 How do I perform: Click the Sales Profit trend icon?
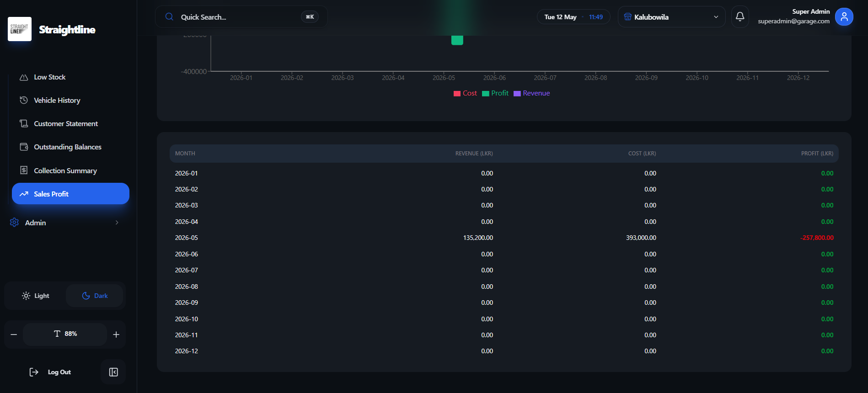click(x=24, y=194)
